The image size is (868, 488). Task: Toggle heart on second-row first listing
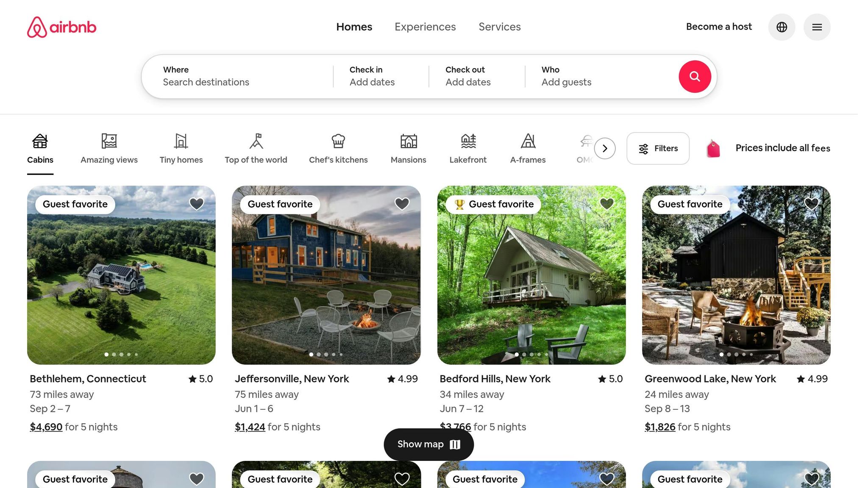(x=196, y=479)
